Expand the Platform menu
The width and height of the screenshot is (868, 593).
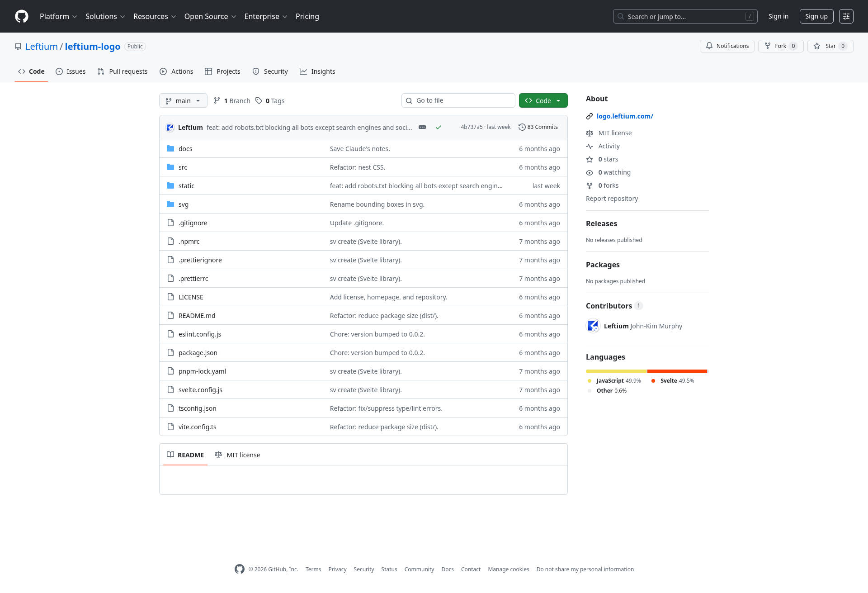coord(58,16)
